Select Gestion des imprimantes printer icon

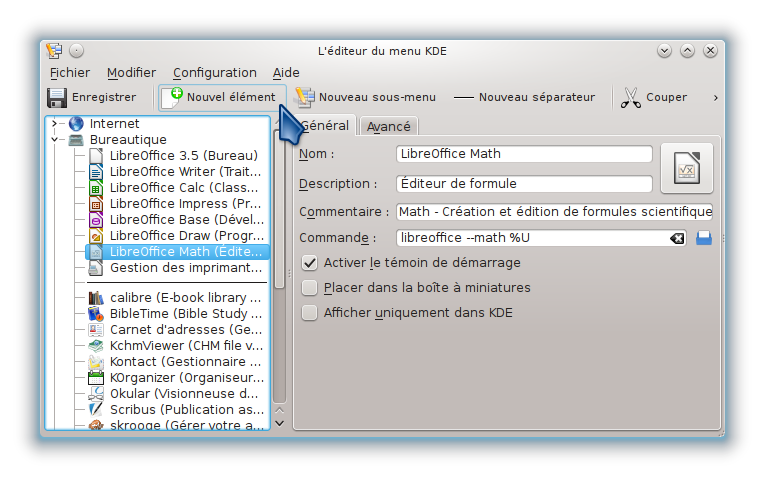[96, 268]
